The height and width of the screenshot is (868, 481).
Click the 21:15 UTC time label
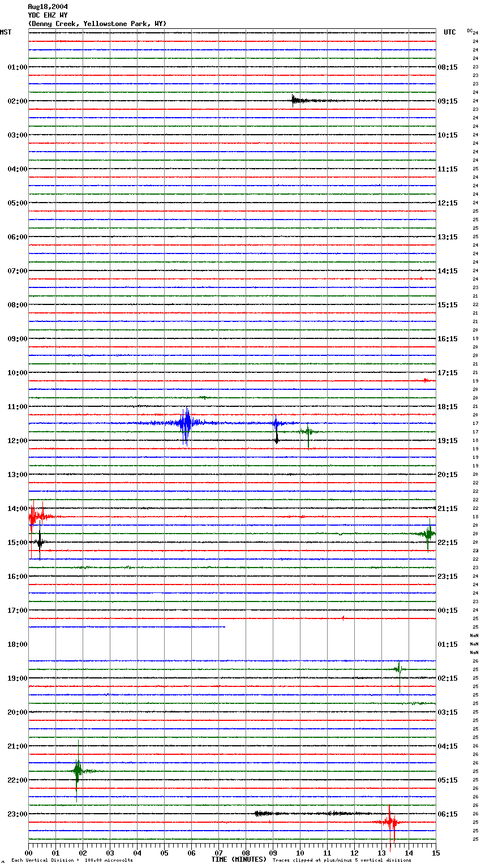click(x=448, y=509)
